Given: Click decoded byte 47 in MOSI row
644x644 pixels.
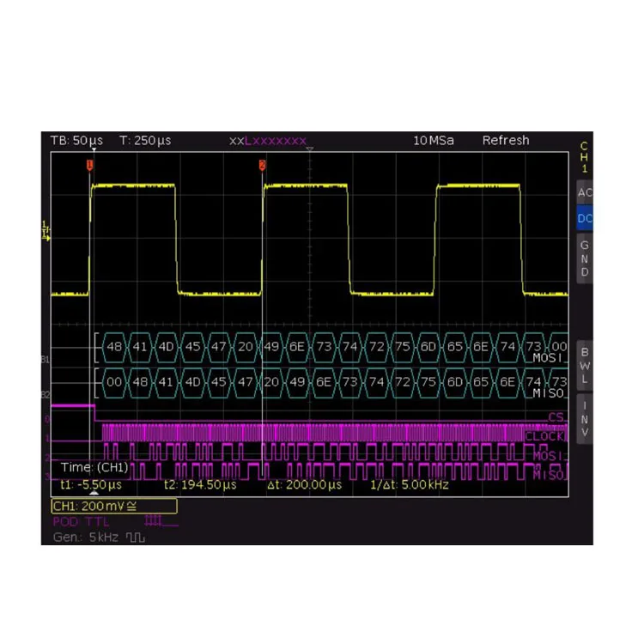Looking at the screenshot, I should [219, 347].
